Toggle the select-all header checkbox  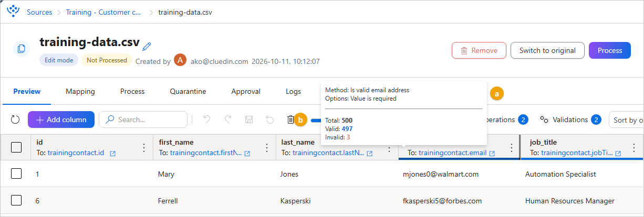coord(16,147)
